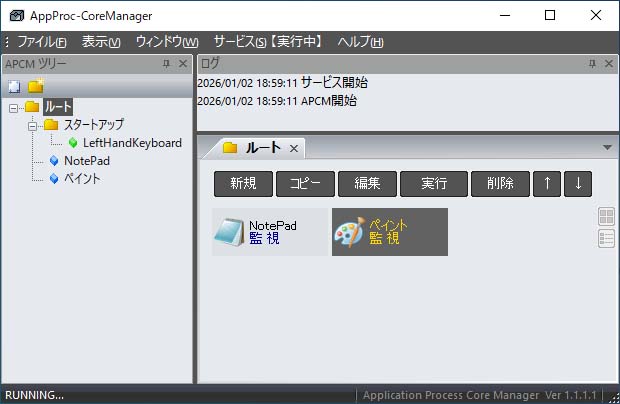Pin the APCM ツリー panel
Screen dimensions: 620x404
point(166,64)
